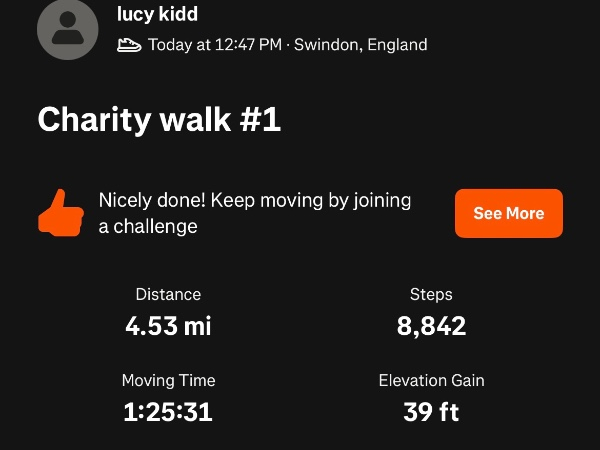Select the 1:25:31 moving time value

pos(168,412)
